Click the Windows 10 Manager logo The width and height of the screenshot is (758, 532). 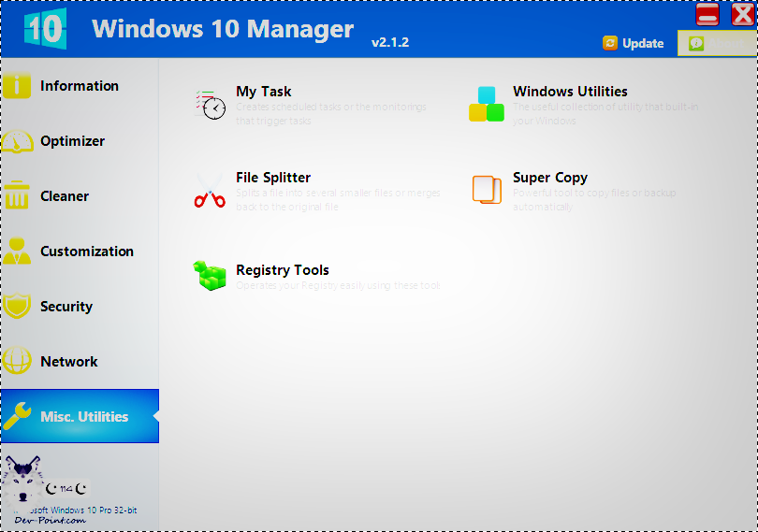pyautogui.click(x=44, y=29)
